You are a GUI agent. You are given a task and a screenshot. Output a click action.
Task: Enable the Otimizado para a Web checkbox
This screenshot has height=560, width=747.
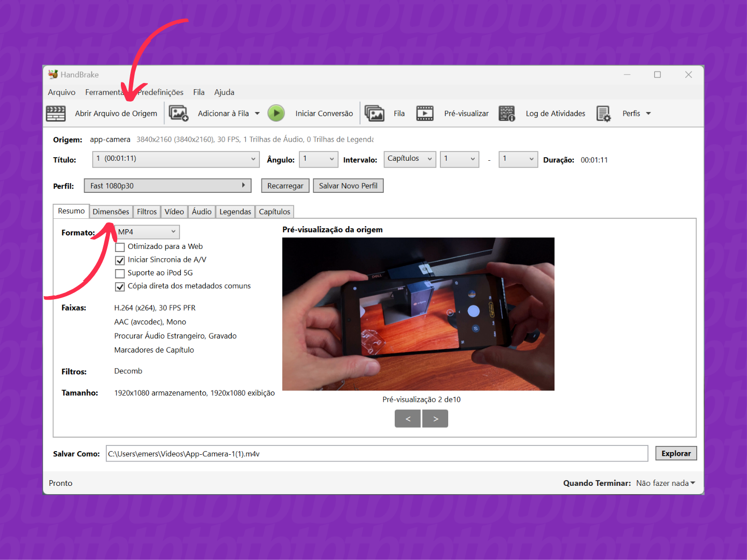click(x=120, y=247)
